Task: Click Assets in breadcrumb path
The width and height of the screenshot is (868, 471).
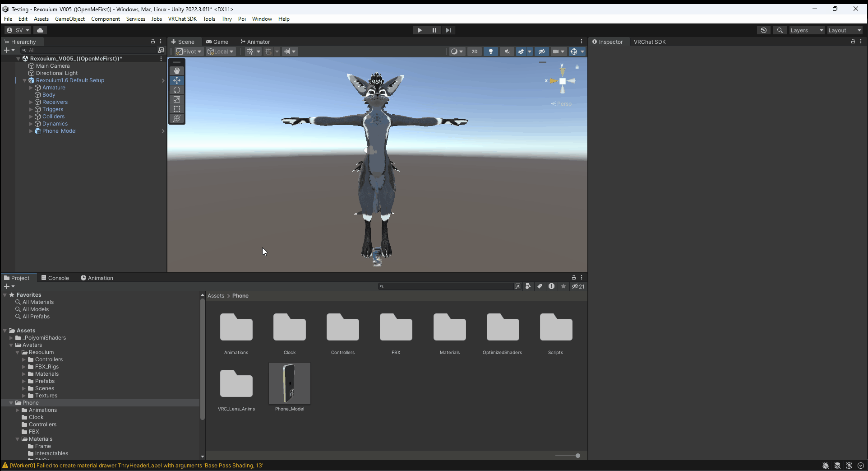Action: (x=216, y=296)
